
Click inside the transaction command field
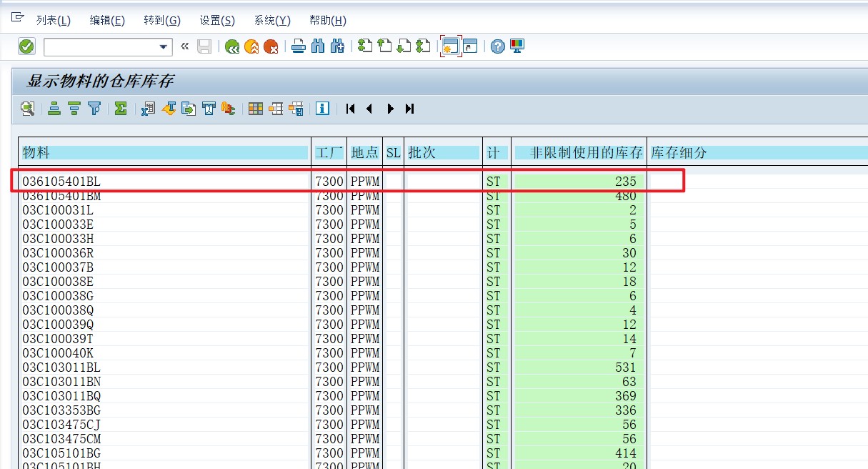pos(101,46)
